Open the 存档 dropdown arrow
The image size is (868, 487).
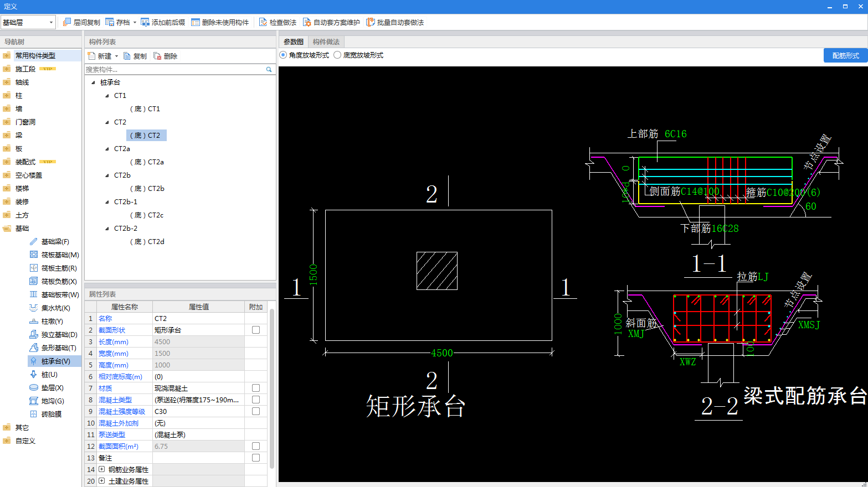(x=135, y=23)
